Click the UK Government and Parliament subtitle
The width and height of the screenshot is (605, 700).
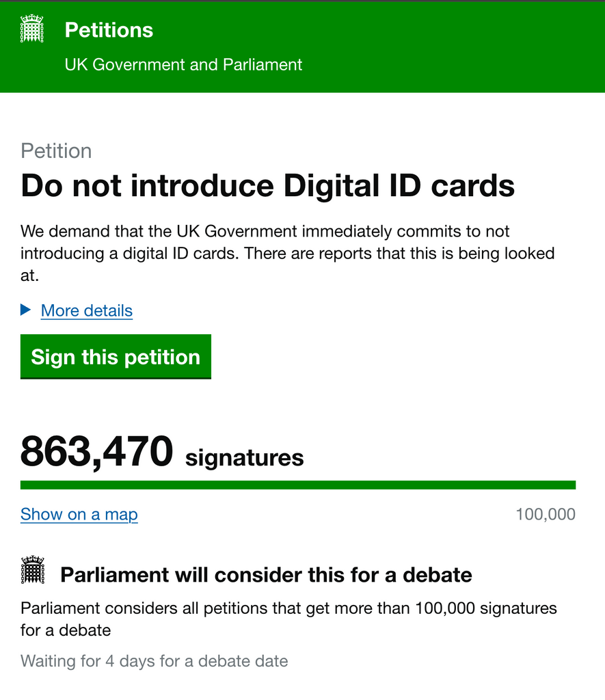(183, 65)
